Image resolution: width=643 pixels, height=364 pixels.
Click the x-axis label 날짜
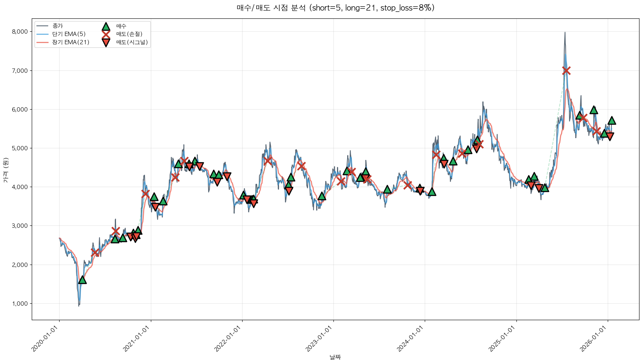[335, 357]
